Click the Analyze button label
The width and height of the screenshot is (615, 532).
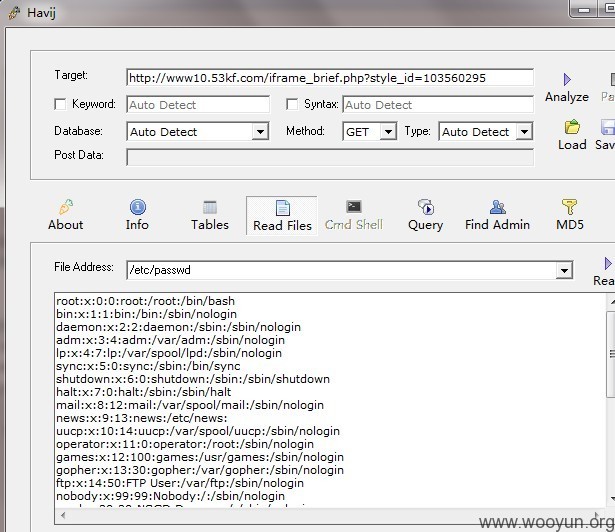[567, 97]
